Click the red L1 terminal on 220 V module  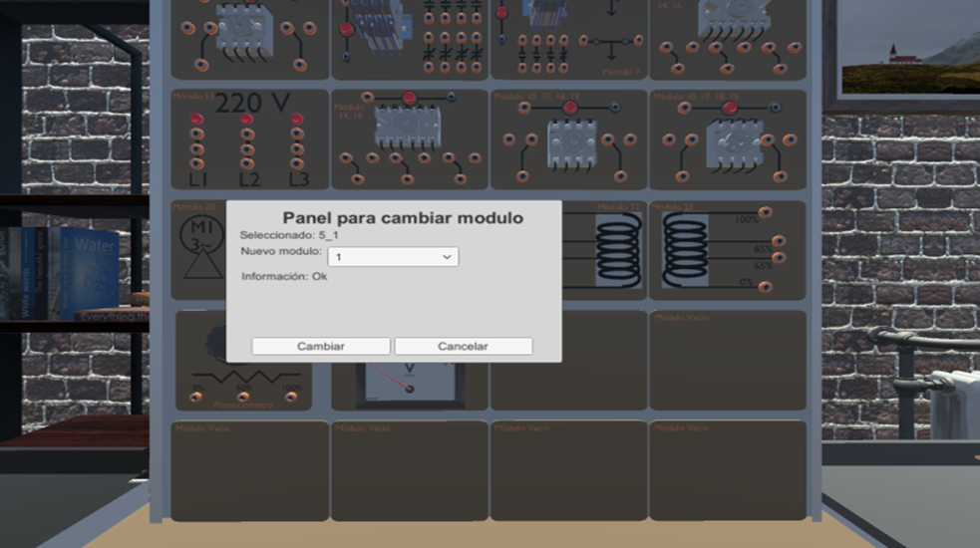pos(197,121)
